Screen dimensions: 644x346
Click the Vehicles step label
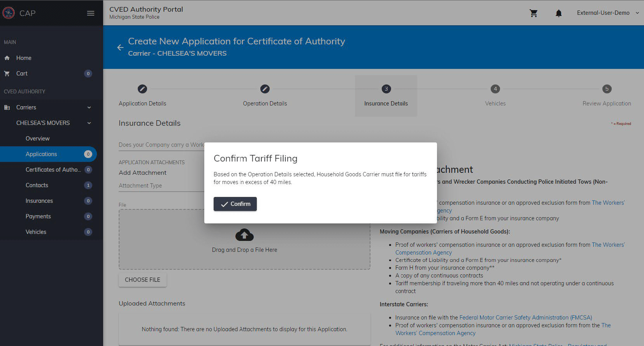pos(495,104)
